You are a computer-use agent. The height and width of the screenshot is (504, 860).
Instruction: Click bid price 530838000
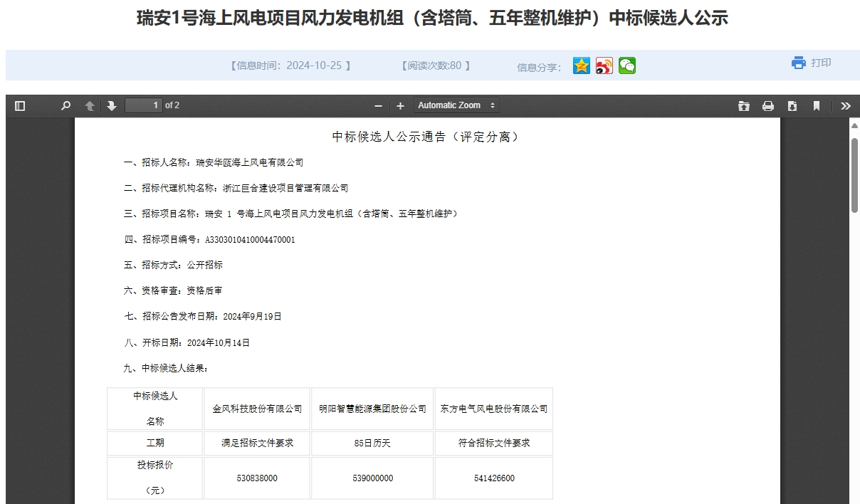point(257,478)
